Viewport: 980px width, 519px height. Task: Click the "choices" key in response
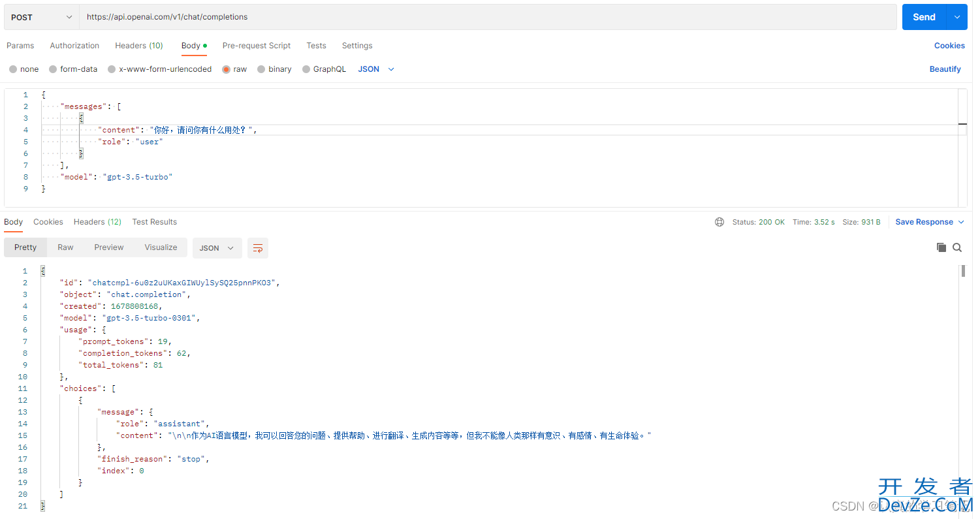pos(81,388)
